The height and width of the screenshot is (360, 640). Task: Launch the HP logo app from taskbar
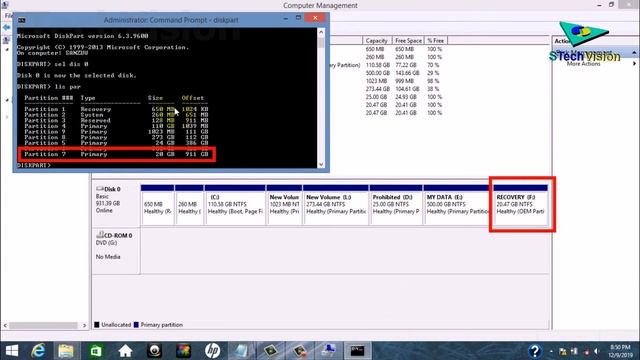(x=212, y=351)
